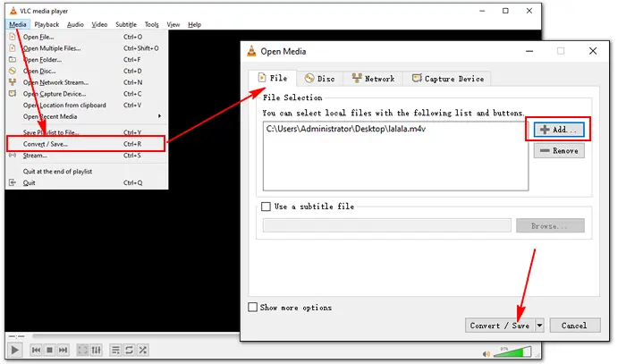Choose Save Playlist to File entry

(x=87, y=132)
